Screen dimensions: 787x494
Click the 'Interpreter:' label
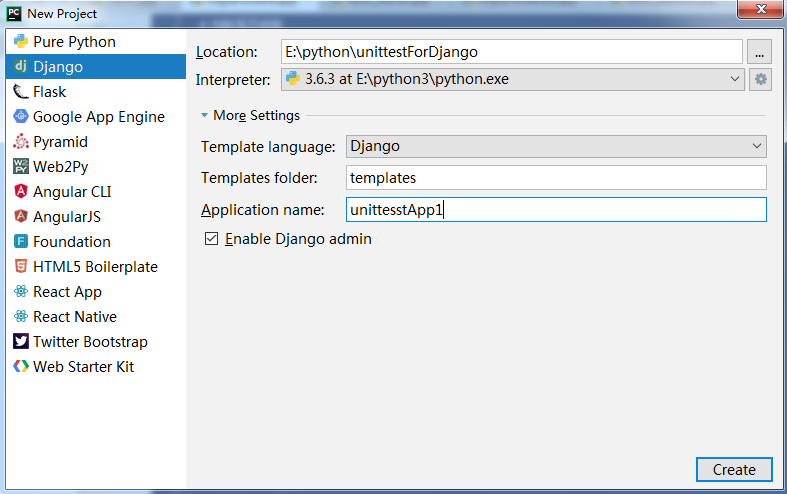[x=233, y=80]
